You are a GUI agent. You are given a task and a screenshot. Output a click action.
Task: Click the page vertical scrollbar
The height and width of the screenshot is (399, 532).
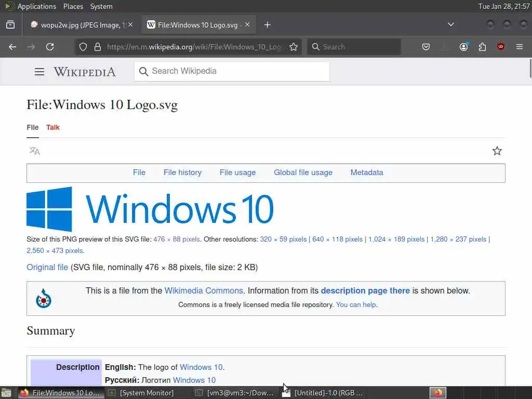pyautogui.click(x=530, y=68)
